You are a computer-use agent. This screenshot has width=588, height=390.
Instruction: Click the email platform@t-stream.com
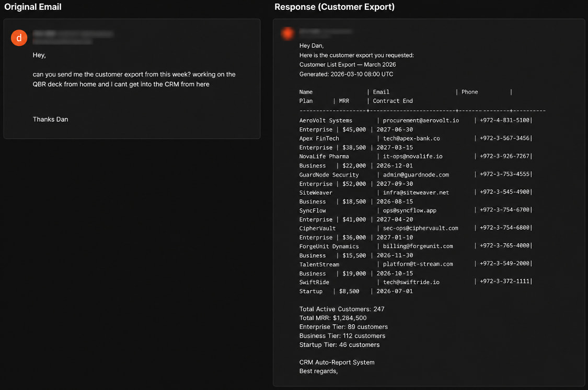(x=418, y=264)
